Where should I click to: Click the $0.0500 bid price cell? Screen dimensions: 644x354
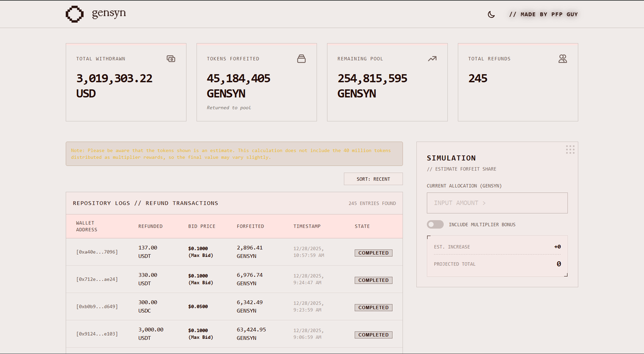(198, 307)
